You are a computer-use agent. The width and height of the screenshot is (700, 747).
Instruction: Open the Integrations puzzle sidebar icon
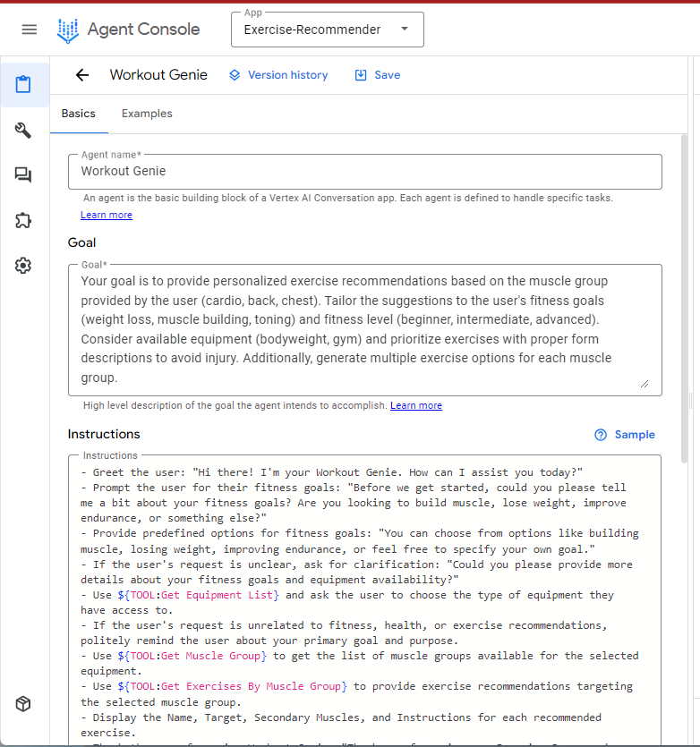(x=23, y=220)
